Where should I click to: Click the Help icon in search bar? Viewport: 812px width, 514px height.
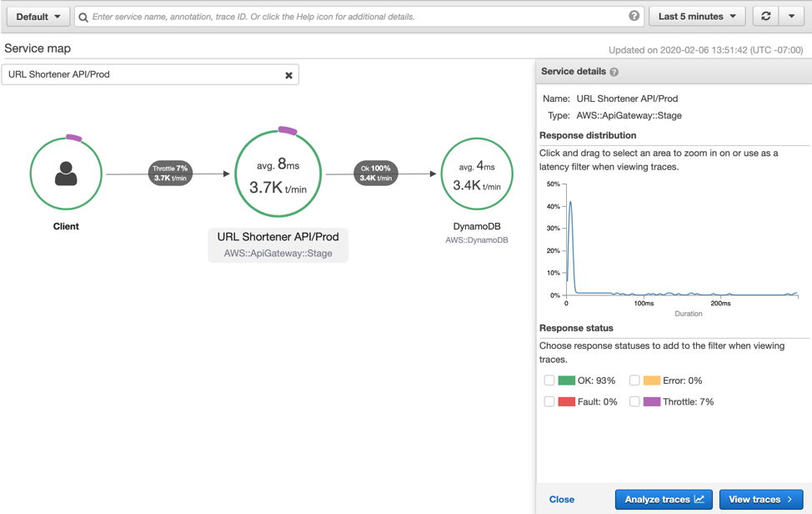634,16
